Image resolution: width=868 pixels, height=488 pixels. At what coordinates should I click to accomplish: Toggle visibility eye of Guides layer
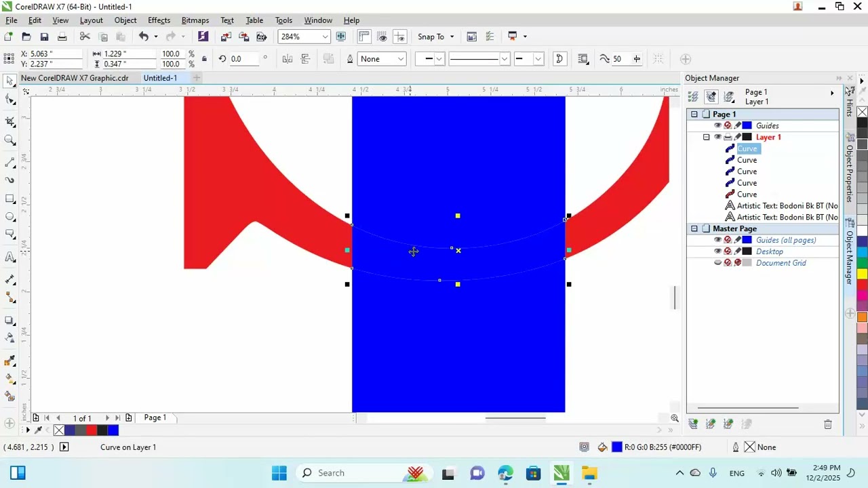[x=718, y=125]
